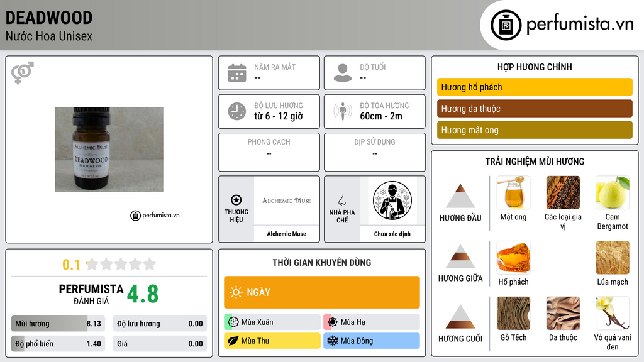Click the Vỏ quả vani đen label
Image resolution: width=644 pixels, height=362 pixels.
coord(613,342)
